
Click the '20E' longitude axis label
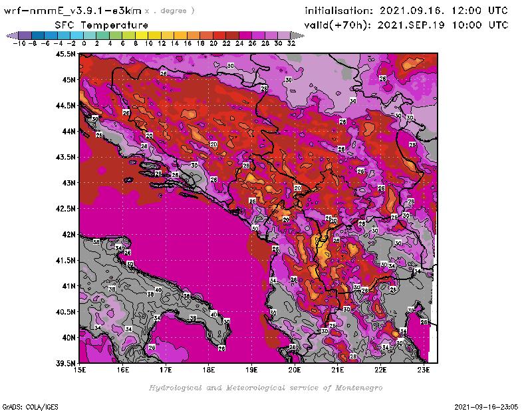point(295,370)
